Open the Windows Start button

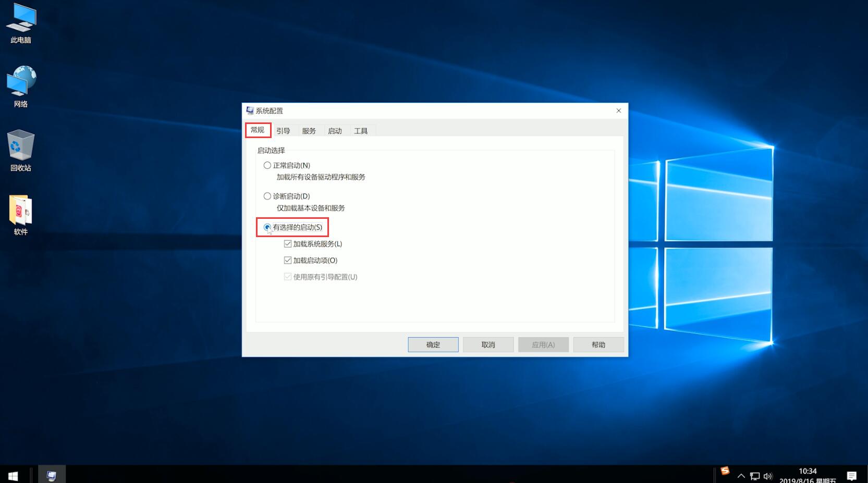pyautogui.click(x=13, y=476)
